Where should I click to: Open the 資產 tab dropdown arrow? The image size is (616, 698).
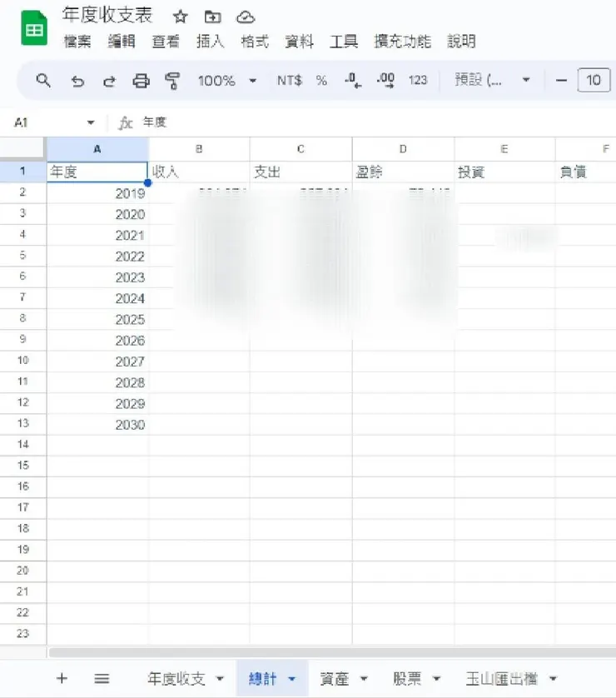tap(364, 680)
